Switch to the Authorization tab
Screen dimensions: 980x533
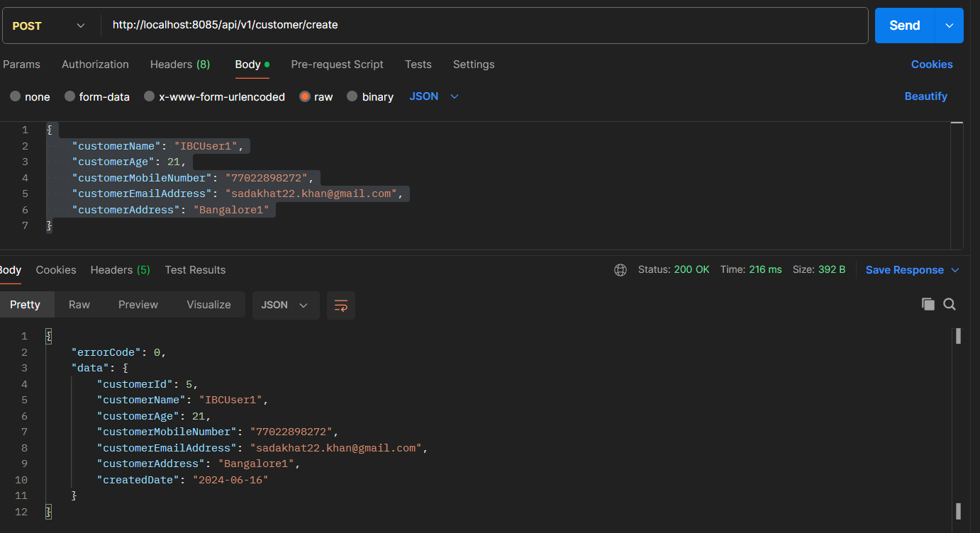tap(95, 64)
